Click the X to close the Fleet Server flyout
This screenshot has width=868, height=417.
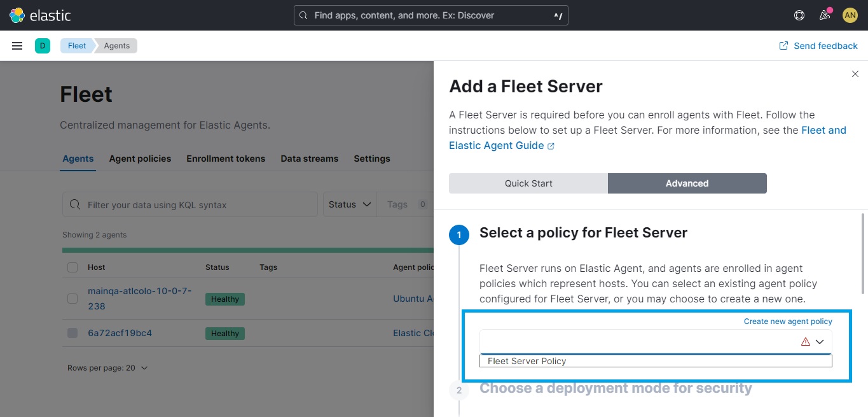coord(855,74)
